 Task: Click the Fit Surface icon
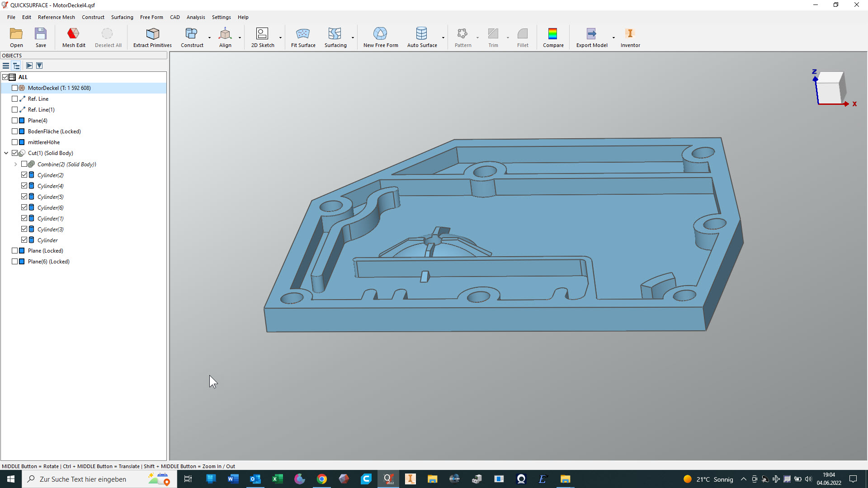[303, 34]
